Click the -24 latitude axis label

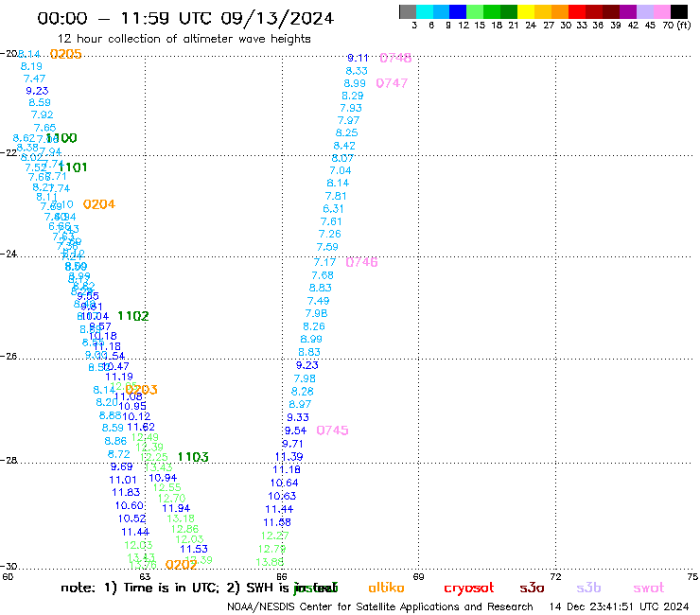[9, 254]
